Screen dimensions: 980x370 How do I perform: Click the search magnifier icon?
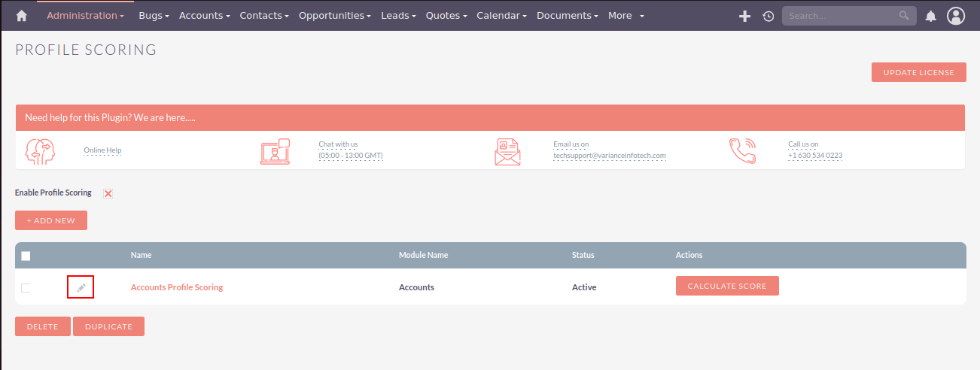(x=904, y=15)
